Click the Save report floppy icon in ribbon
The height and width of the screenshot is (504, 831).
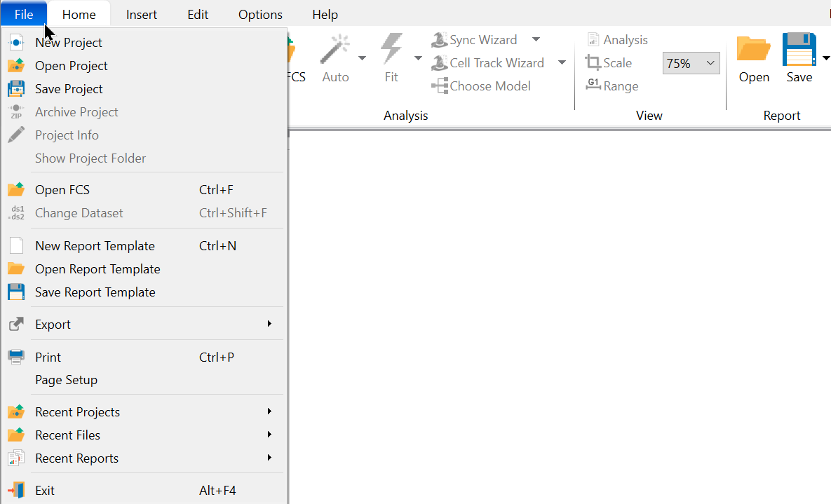tap(799, 50)
